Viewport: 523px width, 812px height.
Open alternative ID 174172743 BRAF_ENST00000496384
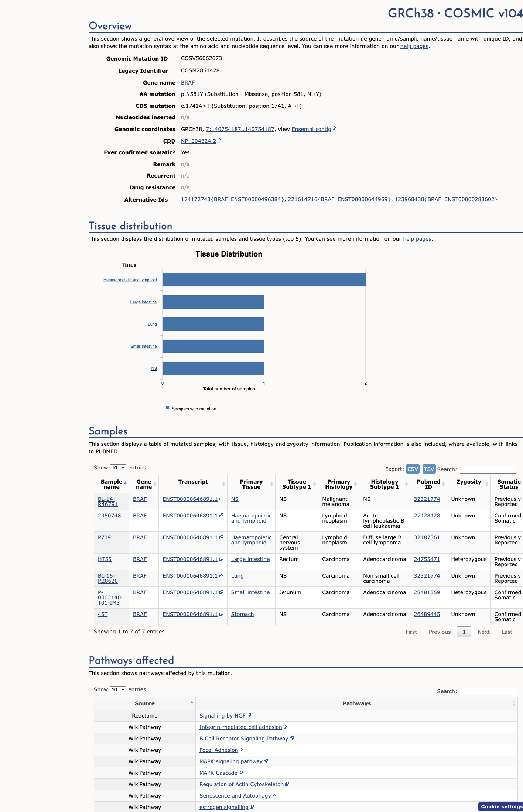tap(233, 199)
